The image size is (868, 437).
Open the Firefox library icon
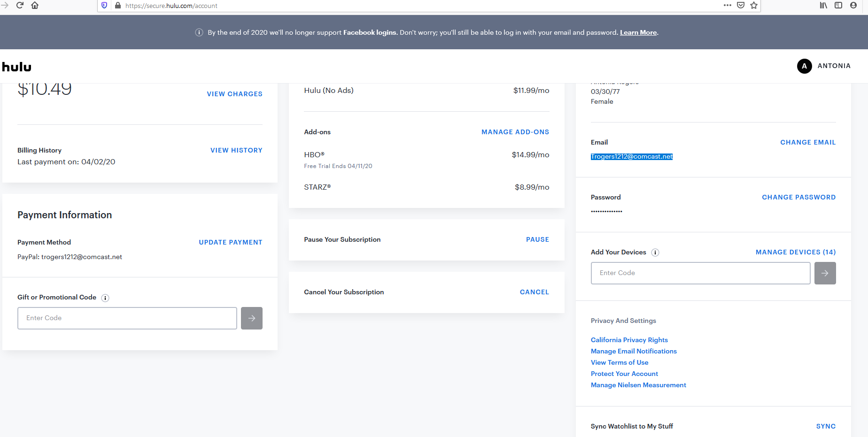(x=823, y=5)
